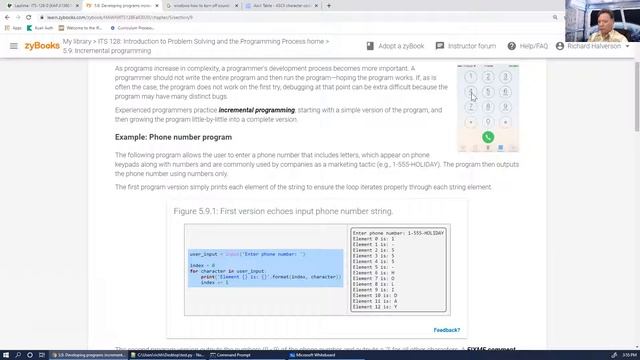Viewport: 640px width, 360px height.
Task: Click the taskbar clock
Action: click(629, 355)
